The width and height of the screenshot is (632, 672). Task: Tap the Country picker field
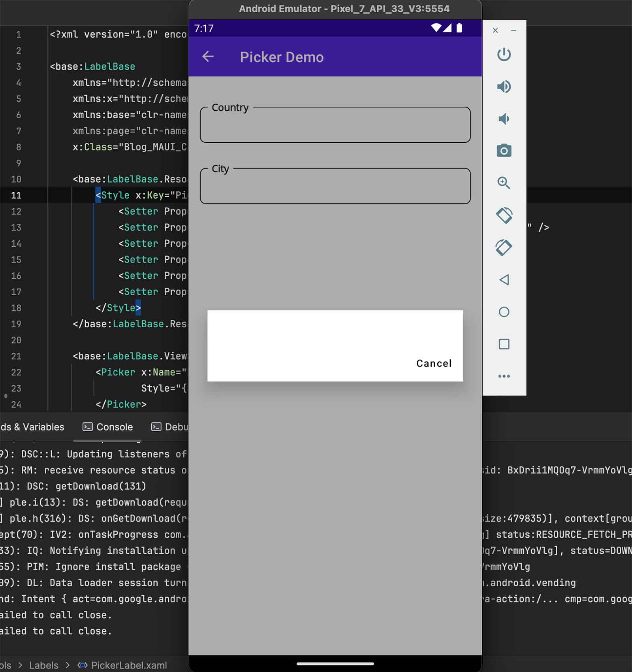tap(335, 125)
